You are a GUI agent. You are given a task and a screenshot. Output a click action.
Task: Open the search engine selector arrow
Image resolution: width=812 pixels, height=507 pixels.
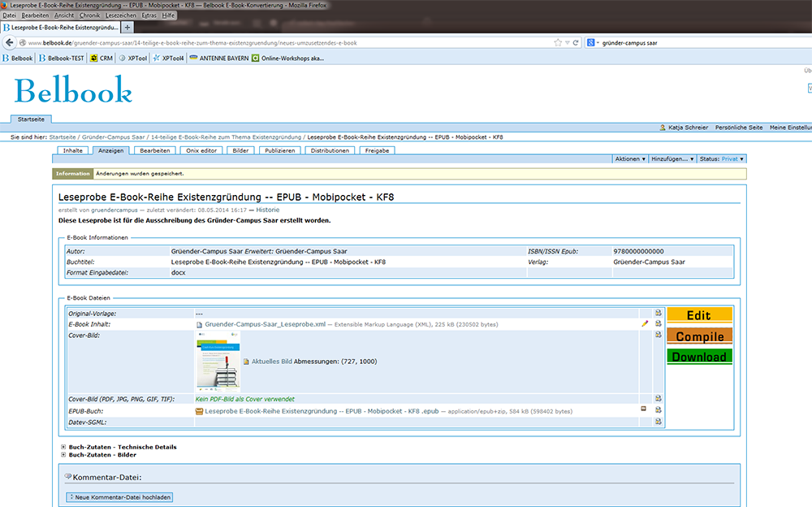point(598,43)
